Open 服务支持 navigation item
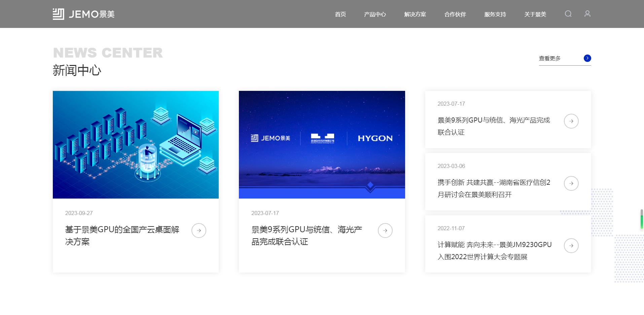Screen dimensions: 644x315 point(495,14)
